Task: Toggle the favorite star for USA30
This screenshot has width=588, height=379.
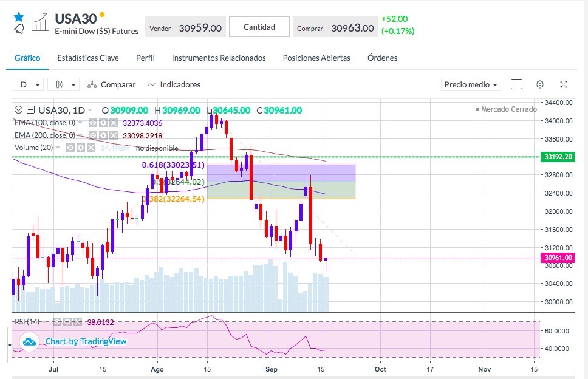Action: point(19,16)
